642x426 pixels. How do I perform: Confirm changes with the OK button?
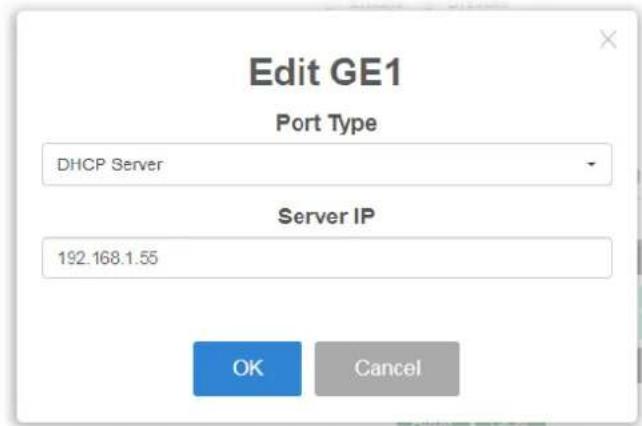tap(247, 369)
